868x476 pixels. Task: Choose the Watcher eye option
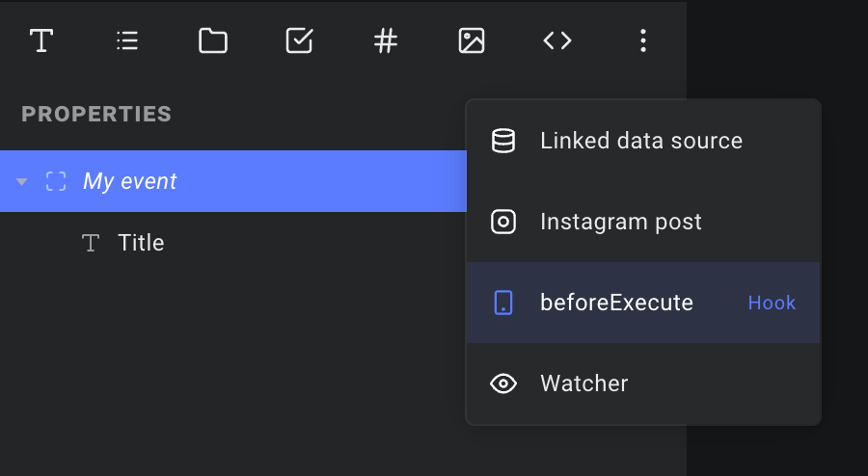pos(643,383)
